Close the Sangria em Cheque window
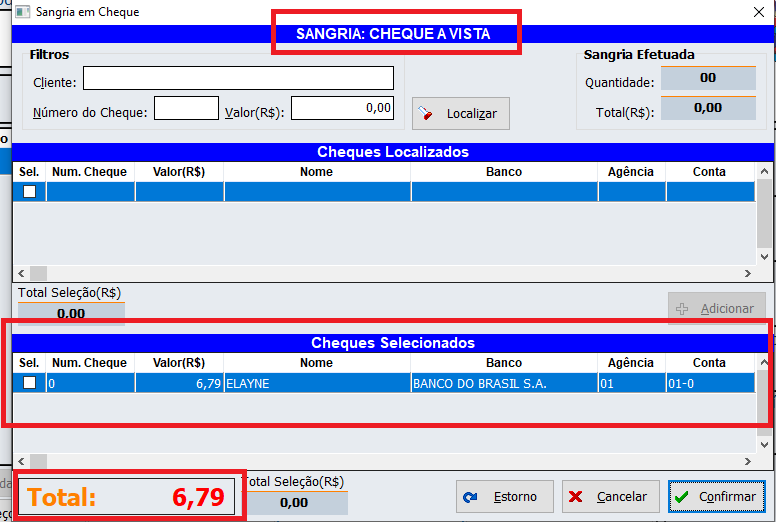This screenshot has width=776, height=522. point(757,12)
